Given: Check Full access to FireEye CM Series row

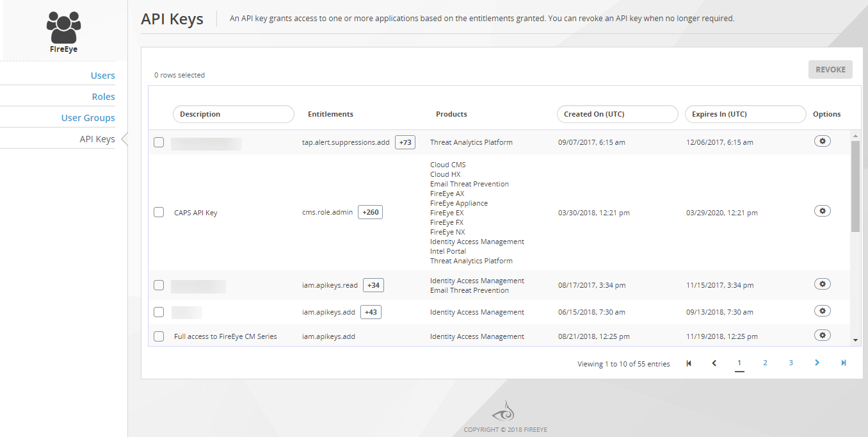Looking at the screenshot, I should click(x=159, y=336).
